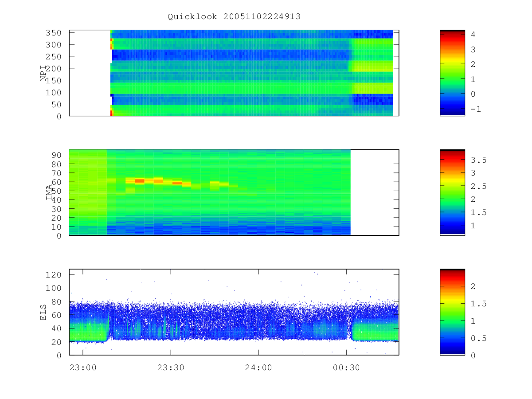Click the IMA axis label
This screenshot has height=399, width=532.
(x=50, y=192)
